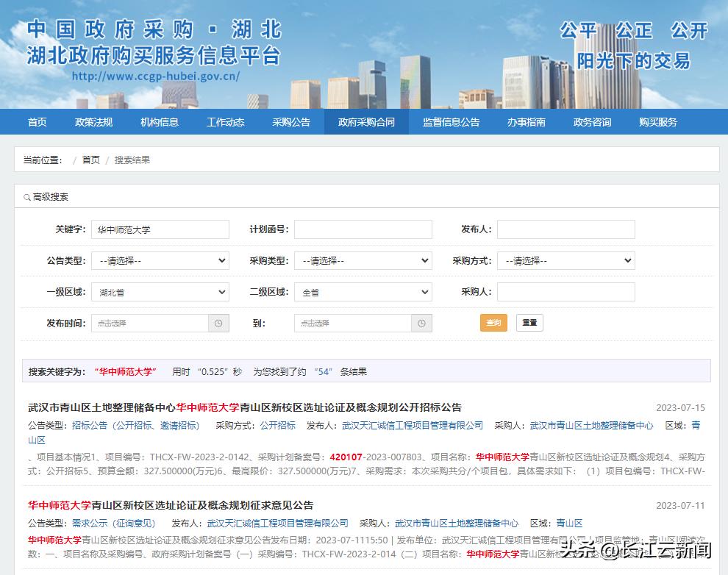Go to 监督信息公告 page
728x575 pixels.
(452, 122)
